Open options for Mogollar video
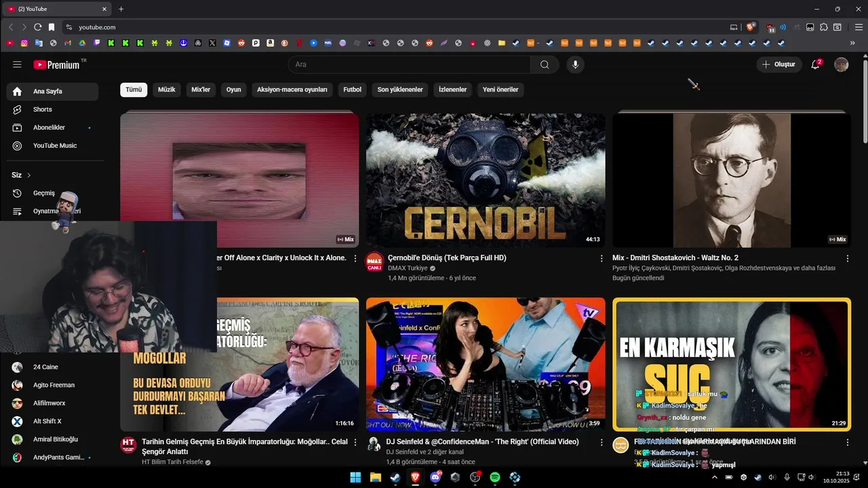 coord(355,442)
